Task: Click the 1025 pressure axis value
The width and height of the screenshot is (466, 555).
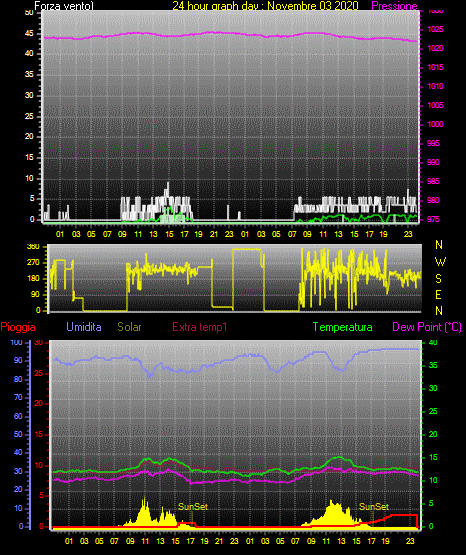Action: (435, 29)
